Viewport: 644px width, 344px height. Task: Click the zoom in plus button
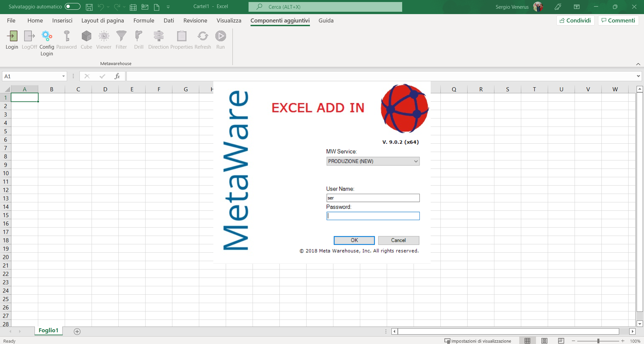[x=623, y=341]
